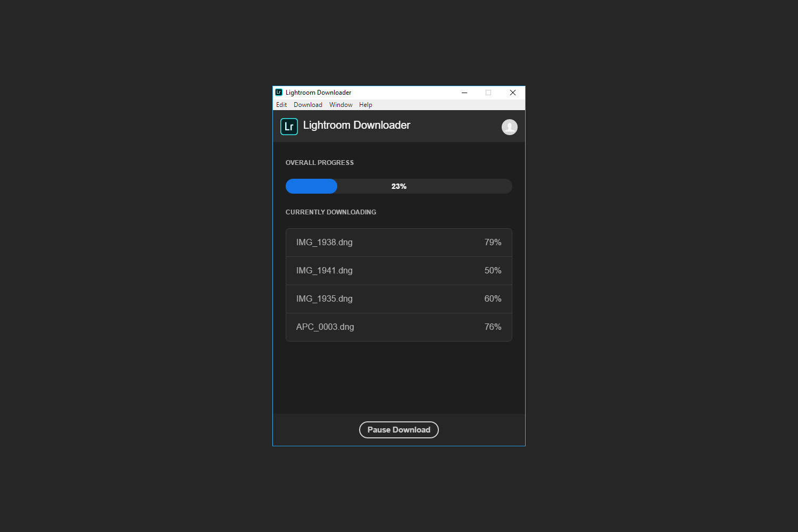The width and height of the screenshot is (798, 532).
Task: Click the Lightroom Downloader title text
Action: (356, 125)
